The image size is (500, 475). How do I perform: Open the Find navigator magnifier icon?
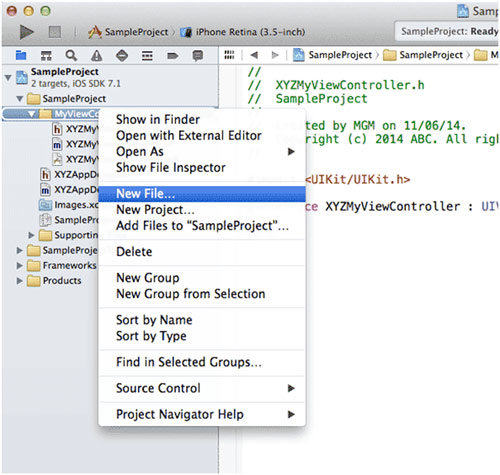pyautogui.click(x=71, y=55)
